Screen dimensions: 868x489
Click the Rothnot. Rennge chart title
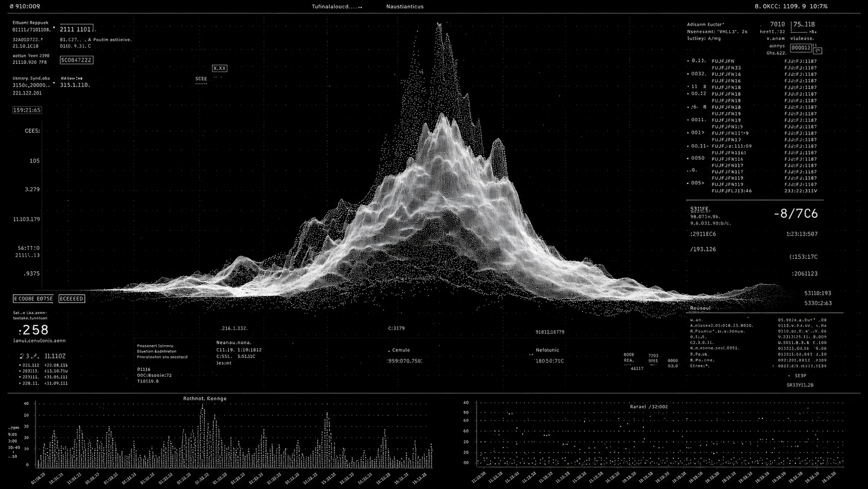pyautogui.click(x=205, y=399)
